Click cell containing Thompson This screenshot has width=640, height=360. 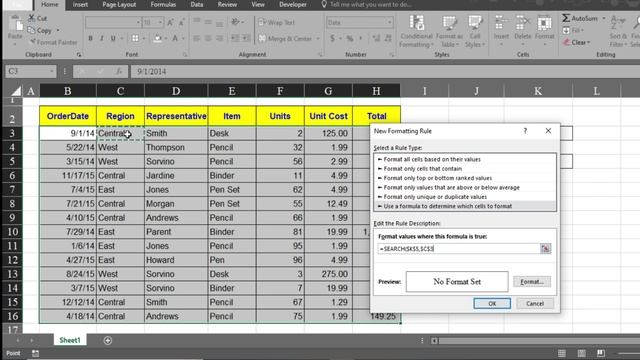click(x=176, y=147)
